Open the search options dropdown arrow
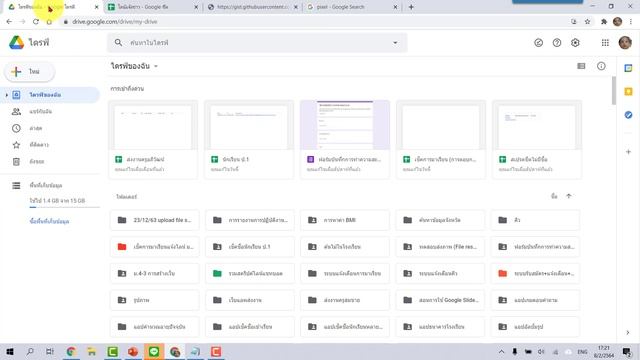This screenshot has width=640, height=360. click(x=395, y=42)
